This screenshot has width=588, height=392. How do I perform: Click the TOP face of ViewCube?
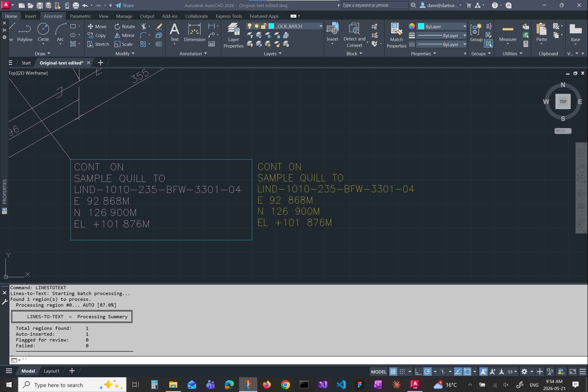point(563,101)
